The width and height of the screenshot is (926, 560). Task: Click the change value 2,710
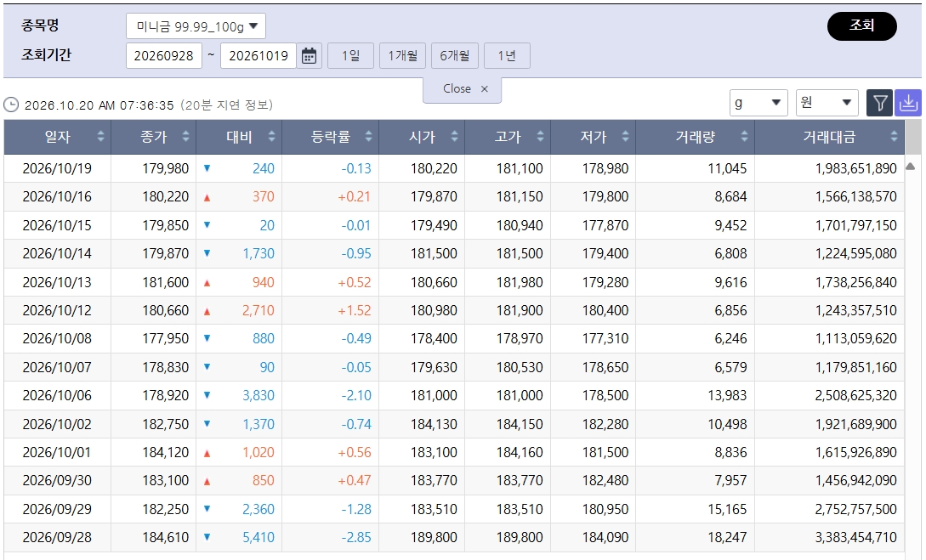point(258,310)
